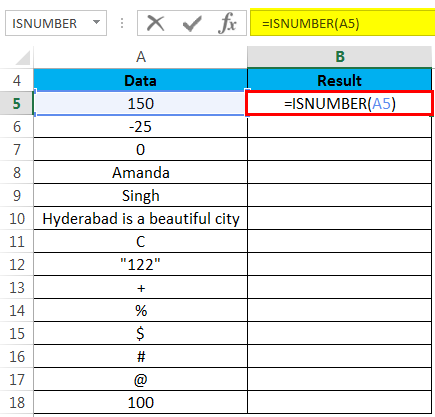This screenshot has width=435, height=417.
Task: Select row 14 header
Action: tap(17, 310)
